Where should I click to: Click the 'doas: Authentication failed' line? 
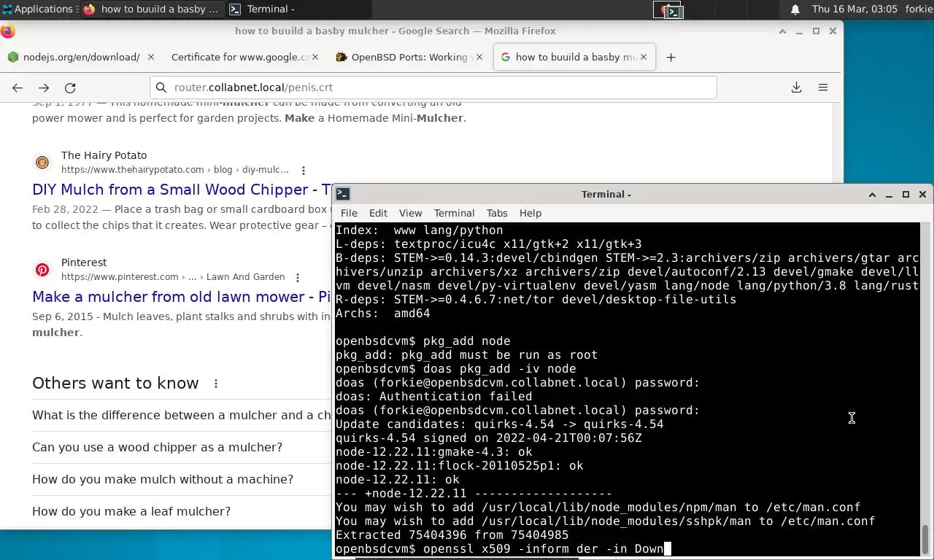coord(433,396)
